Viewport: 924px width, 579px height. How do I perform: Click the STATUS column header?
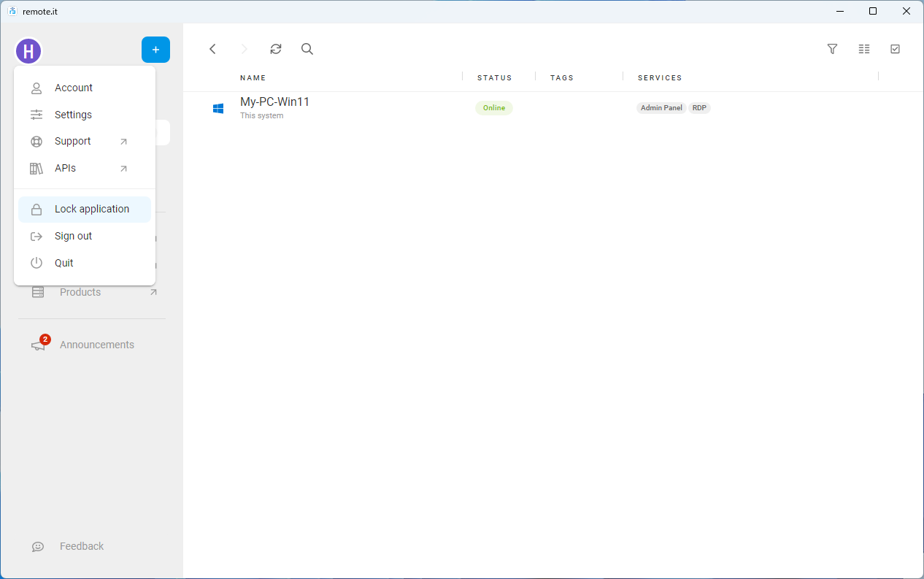tap(495, 77)
